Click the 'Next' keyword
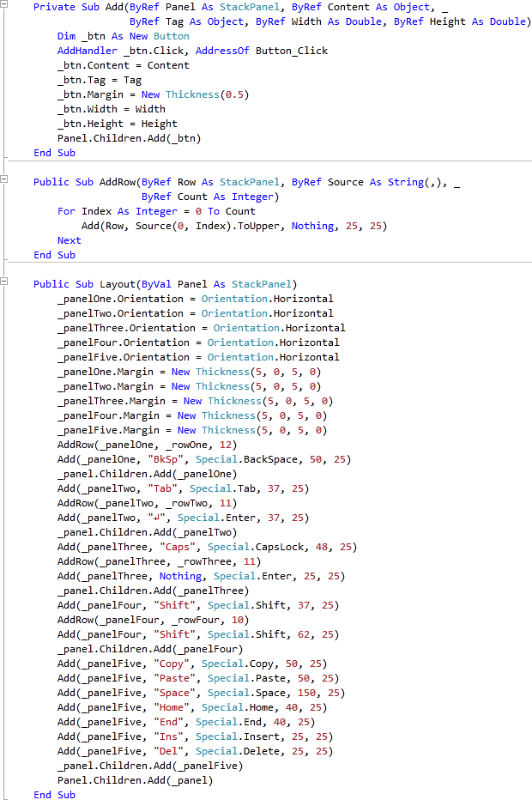The height and width of the screenshot is (800, 532). coord(69,240)
